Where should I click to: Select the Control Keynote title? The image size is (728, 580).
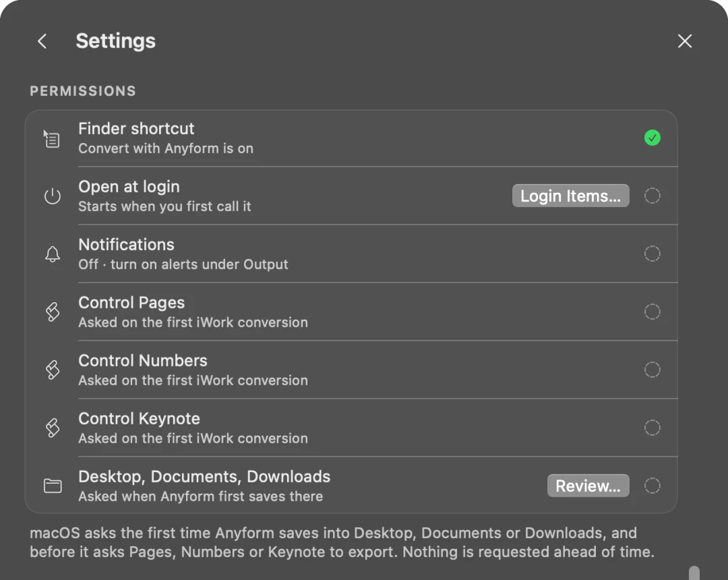coord(139,419)
